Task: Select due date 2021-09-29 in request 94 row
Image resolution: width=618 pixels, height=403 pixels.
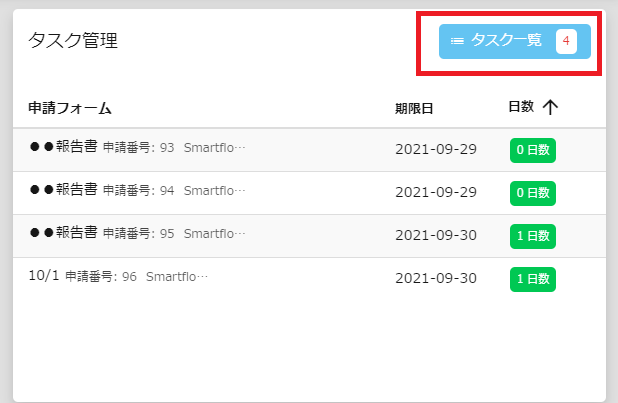Action: click(436, 192)
